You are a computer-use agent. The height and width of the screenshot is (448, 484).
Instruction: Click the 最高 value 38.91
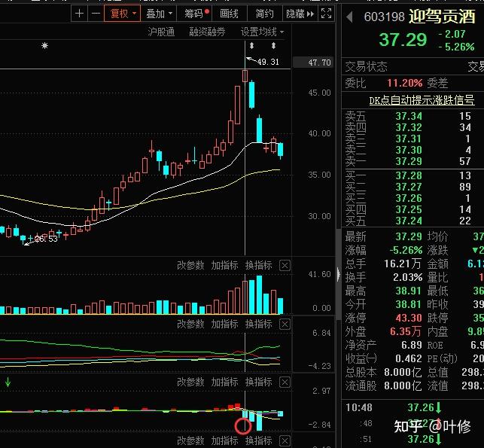[409, 291]
